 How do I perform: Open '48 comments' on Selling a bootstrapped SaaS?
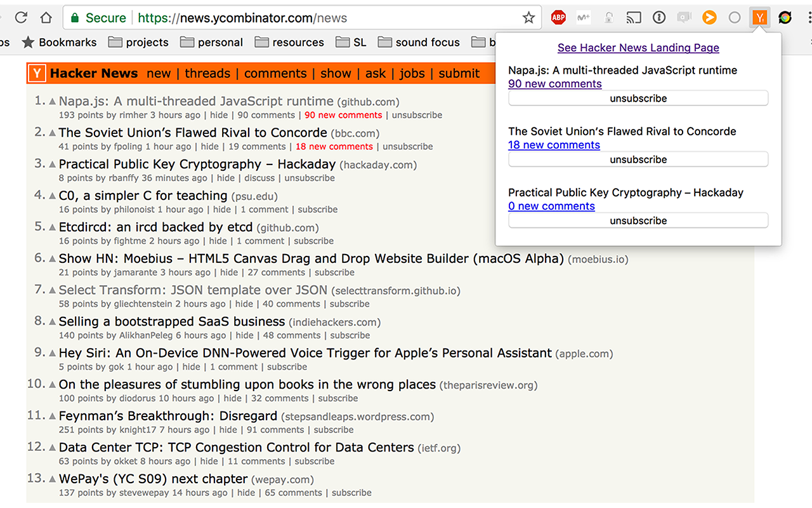(291, 335)
